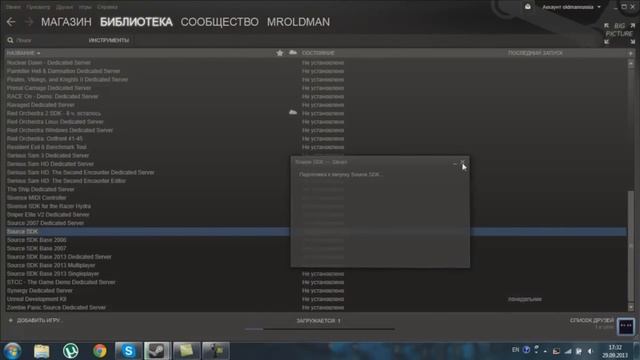Image resolution: width=640 pixels, height=360 pixels.
Task: Open File Explorer from the taskbar
Action: (x=42, y=351)
